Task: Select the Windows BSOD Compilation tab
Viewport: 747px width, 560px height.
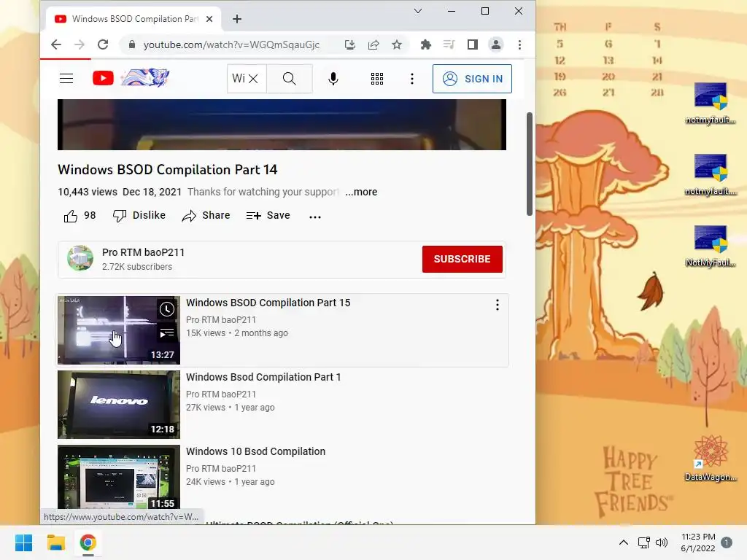Action: click(x=134, y=18)
